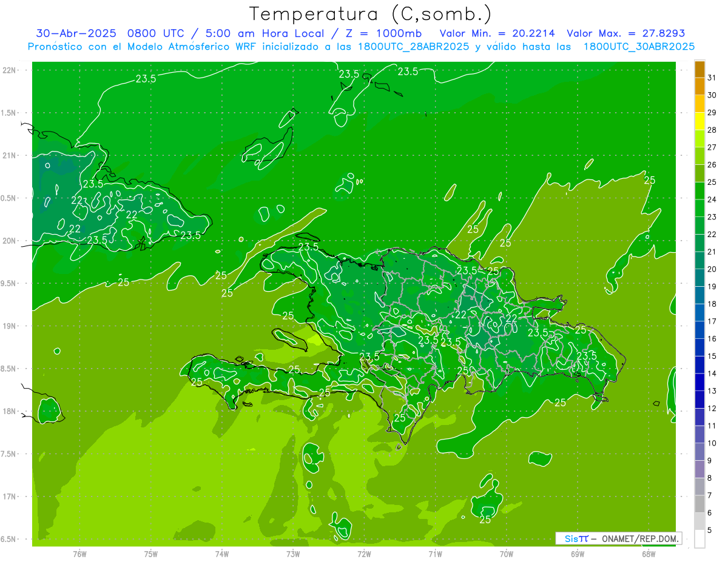
Task: Click the title "Temperatura (C,somb.)"
Action: (371, 14)
